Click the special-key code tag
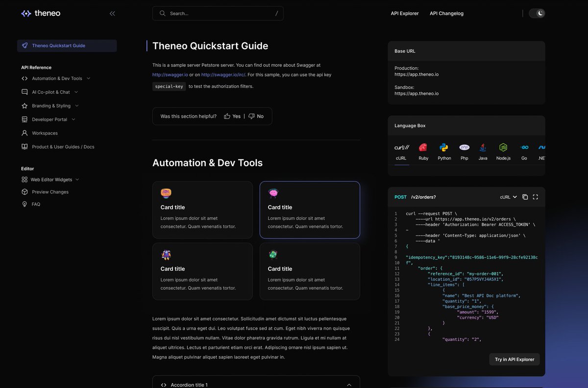This screenshot has width=588, height=388. [169, 86]
